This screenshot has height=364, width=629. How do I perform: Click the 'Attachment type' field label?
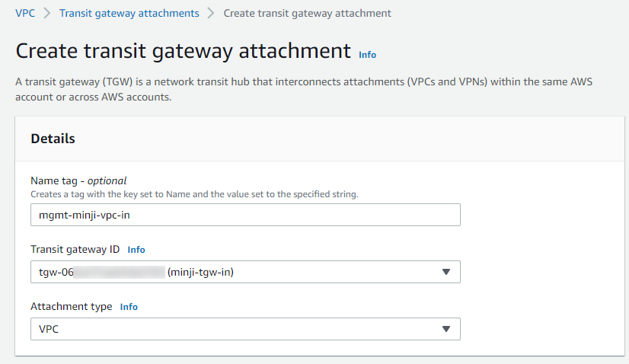pos(72,306)
